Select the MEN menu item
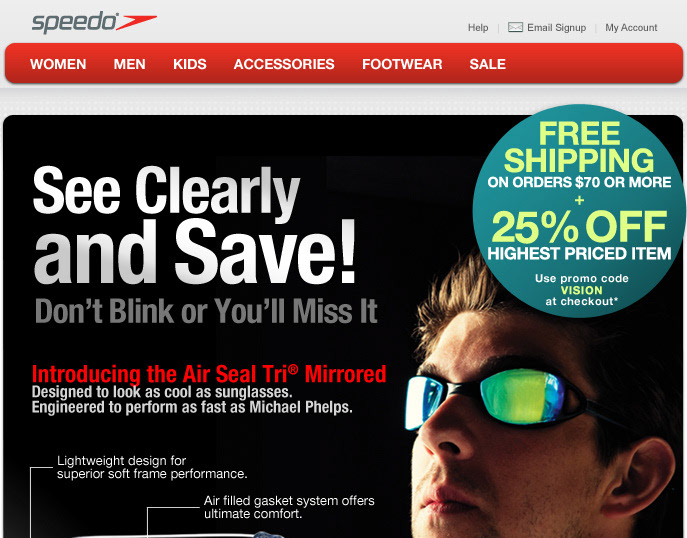687x538 pixels. 129,64
